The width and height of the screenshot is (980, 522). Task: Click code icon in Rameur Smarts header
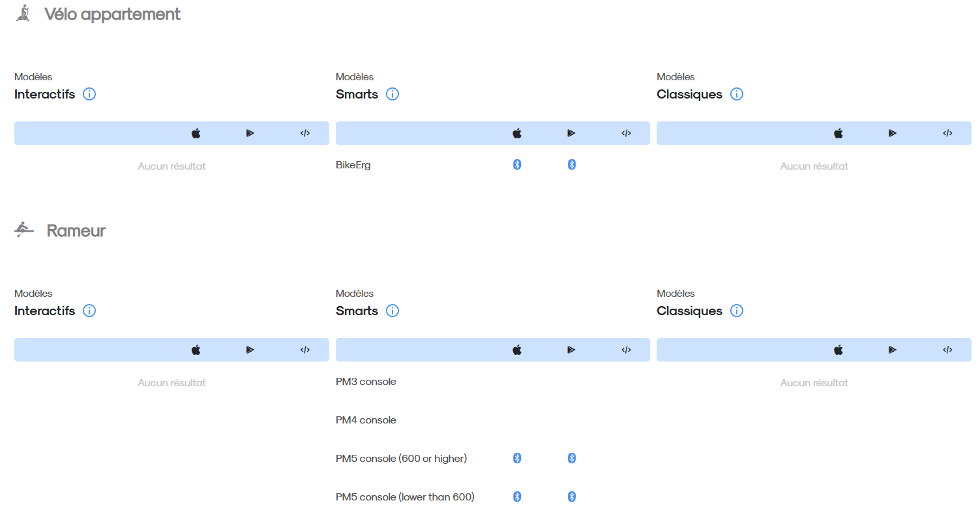click(626, 350)
